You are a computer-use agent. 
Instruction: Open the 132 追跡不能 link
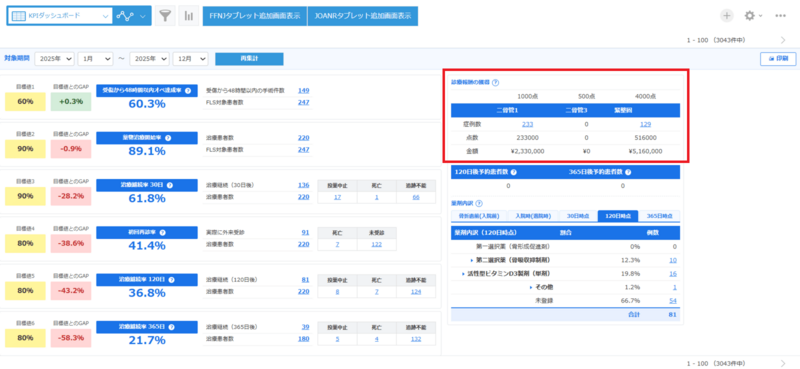pyautogui.click(x=416, y=339)
